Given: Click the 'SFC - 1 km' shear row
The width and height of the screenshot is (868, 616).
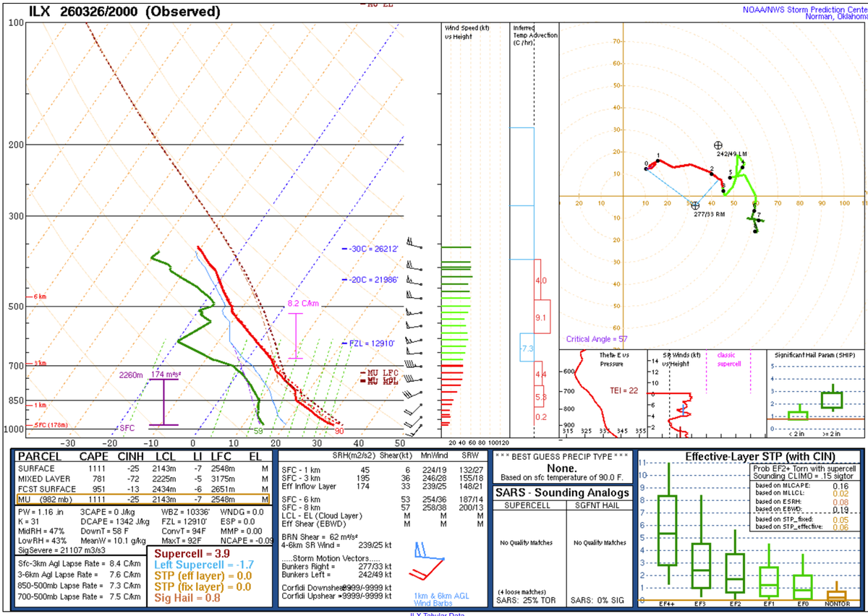Looking at the screenshot, I should (x=383, y=471).
